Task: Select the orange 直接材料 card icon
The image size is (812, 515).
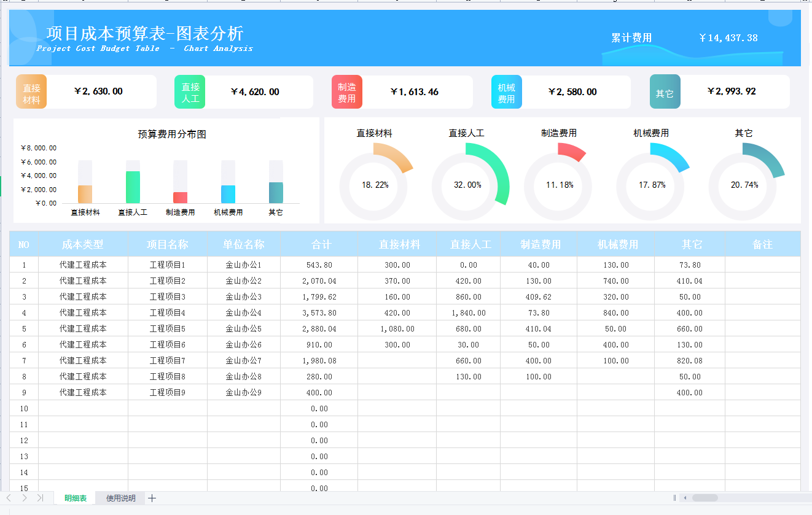Action: click(31, 92)
